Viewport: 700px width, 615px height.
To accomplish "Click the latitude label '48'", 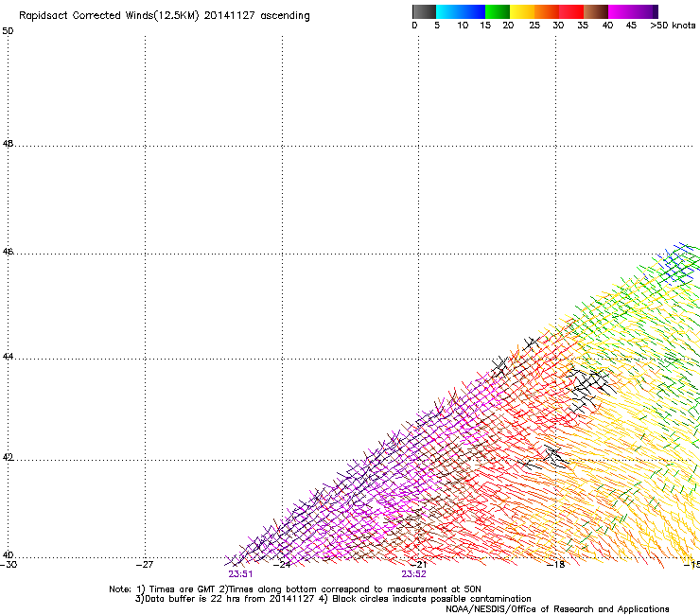I will point(8,144).
